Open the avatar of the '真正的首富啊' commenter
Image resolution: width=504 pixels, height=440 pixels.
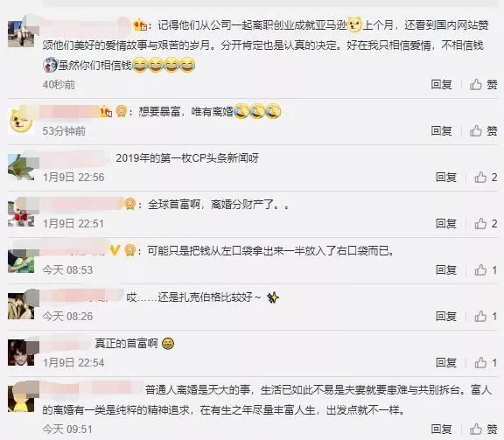[x=21, y=353]
